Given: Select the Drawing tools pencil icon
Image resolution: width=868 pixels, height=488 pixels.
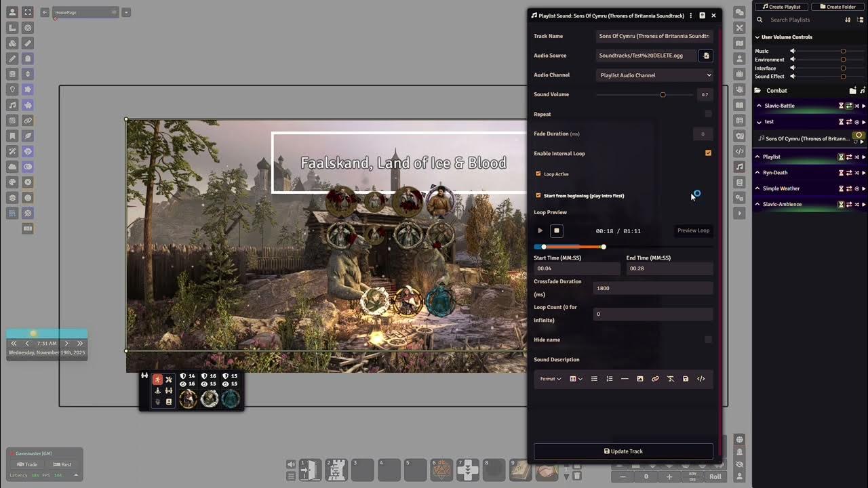Looking at the screenshot, I should [x=12, y=59].
